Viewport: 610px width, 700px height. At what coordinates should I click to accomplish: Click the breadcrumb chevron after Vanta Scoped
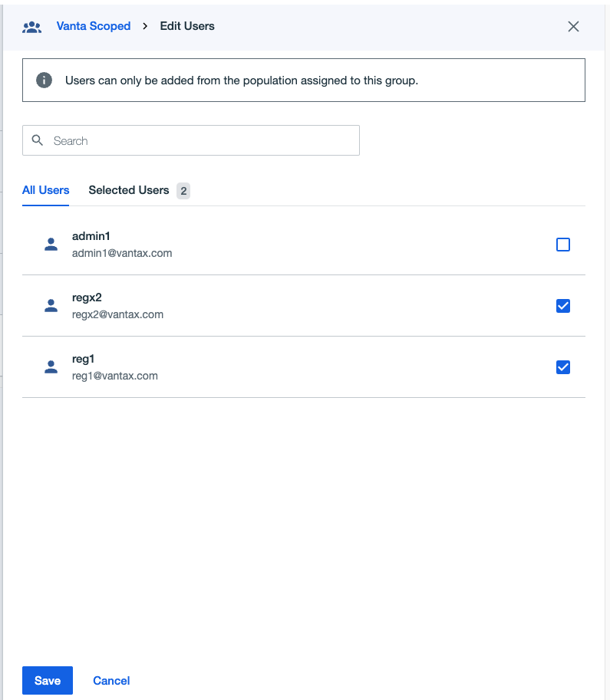click(x=145, y=26)
